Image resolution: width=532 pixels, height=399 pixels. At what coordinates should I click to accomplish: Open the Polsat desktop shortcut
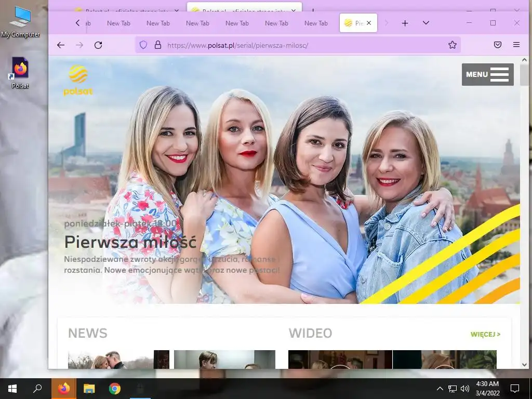[20, 73]
